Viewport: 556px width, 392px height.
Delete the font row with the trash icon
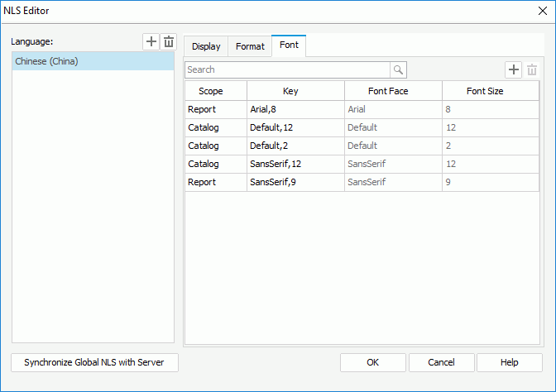pos(532,69)
